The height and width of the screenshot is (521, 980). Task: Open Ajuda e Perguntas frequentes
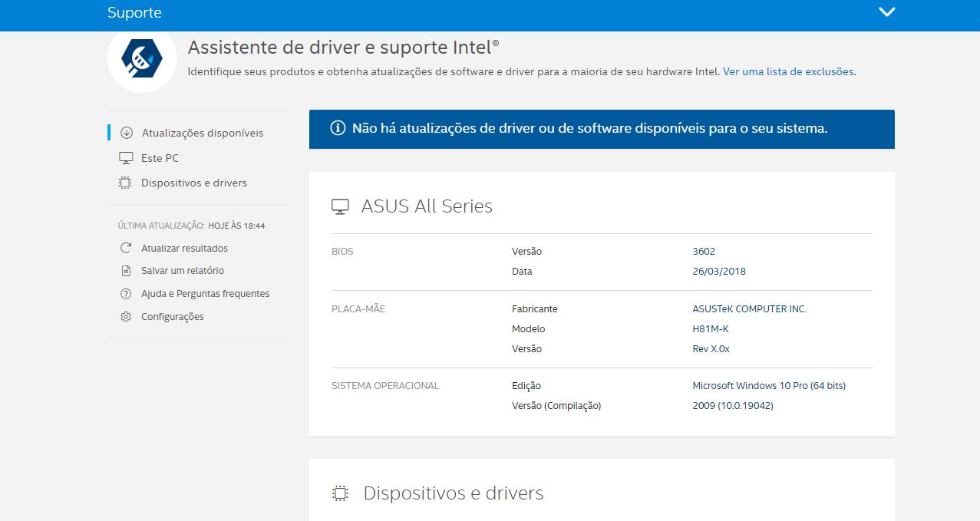coord(206,294)
